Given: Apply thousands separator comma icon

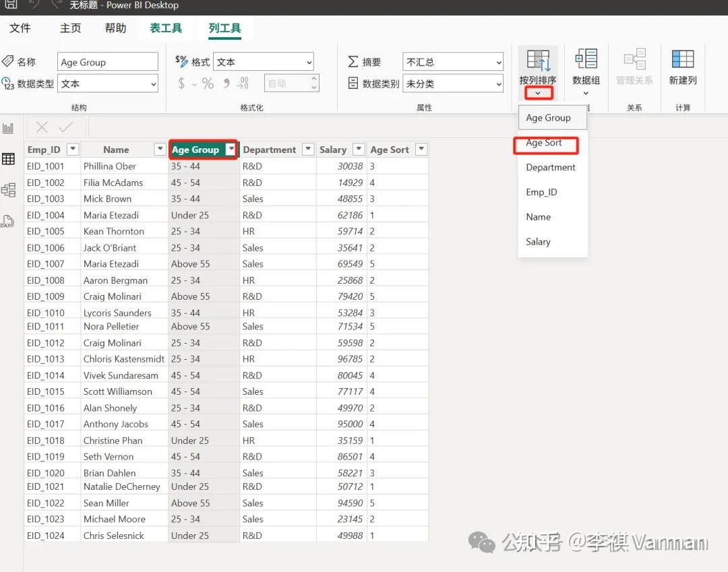Looking at the screenshot, I should (x=226, y=83).
